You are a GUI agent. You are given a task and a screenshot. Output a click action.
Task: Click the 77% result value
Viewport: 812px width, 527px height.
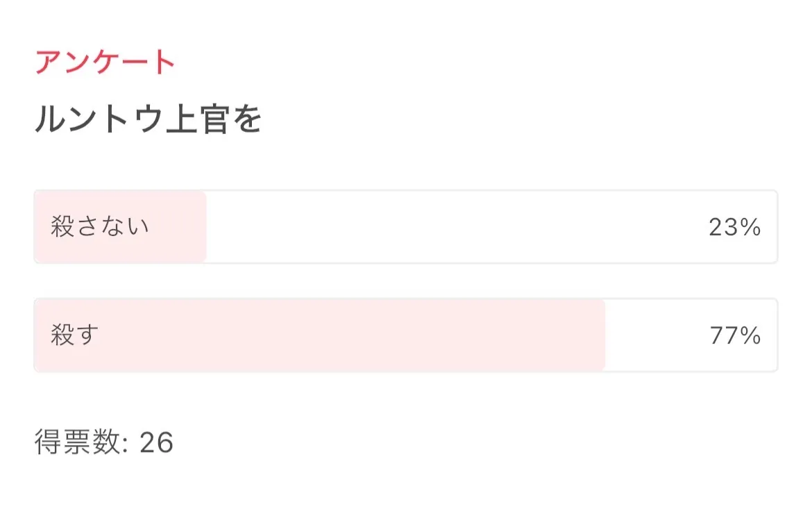click(735, 335)
